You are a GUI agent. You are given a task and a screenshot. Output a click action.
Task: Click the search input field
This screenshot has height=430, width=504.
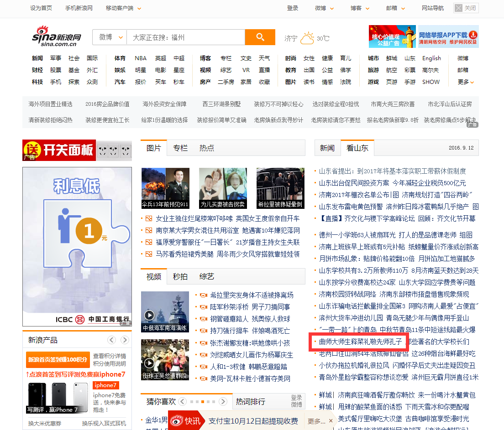coord(185,37)
